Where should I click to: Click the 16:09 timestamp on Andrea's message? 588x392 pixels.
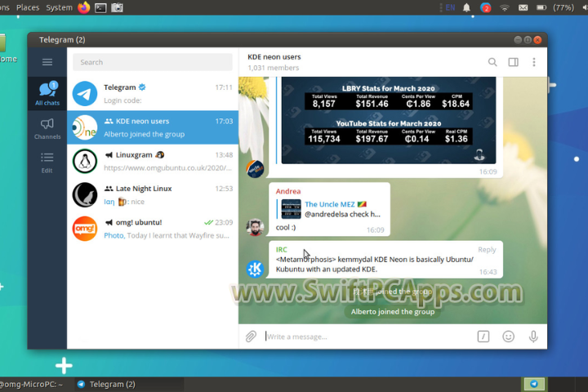click(376, 230)
